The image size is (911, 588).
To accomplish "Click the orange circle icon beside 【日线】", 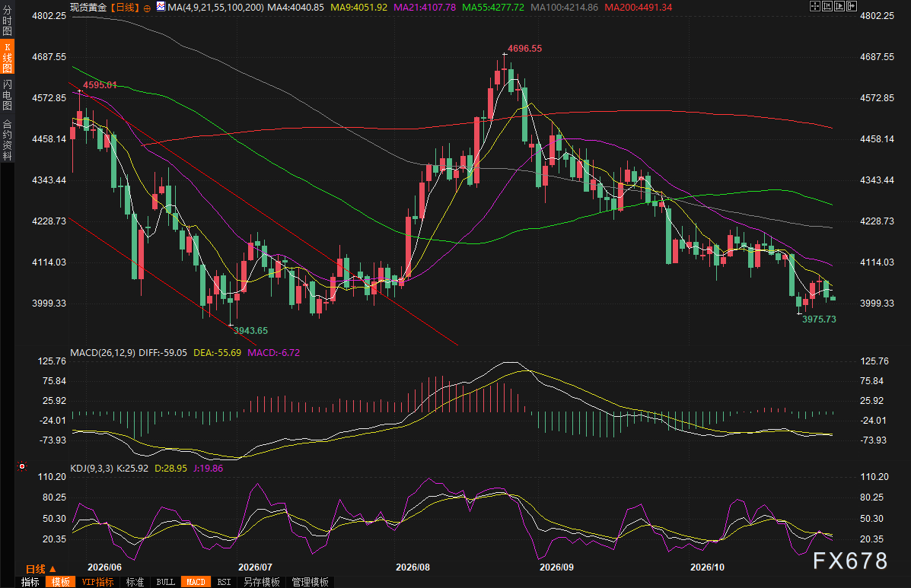I will click(x=147, y=8).
